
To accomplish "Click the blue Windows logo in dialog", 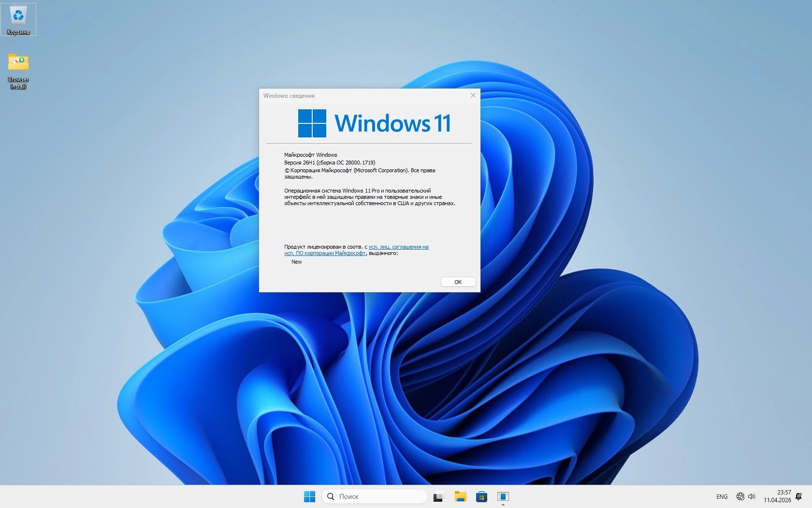I will click(312, 123).
